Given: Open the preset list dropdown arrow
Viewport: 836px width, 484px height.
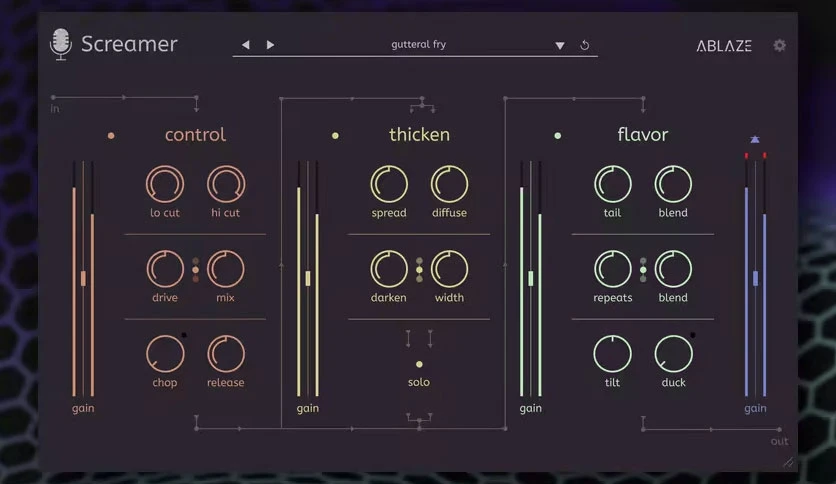Looking at the screenshot, I should click(560, 46).
